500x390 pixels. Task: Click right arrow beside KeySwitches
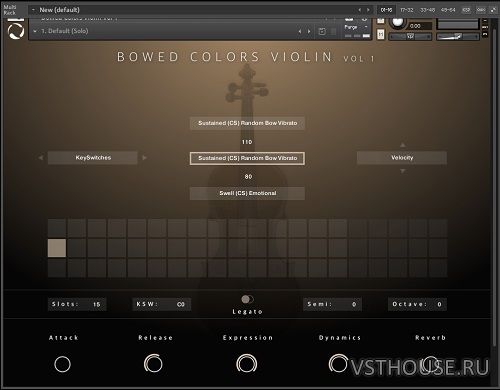[144, 158]
